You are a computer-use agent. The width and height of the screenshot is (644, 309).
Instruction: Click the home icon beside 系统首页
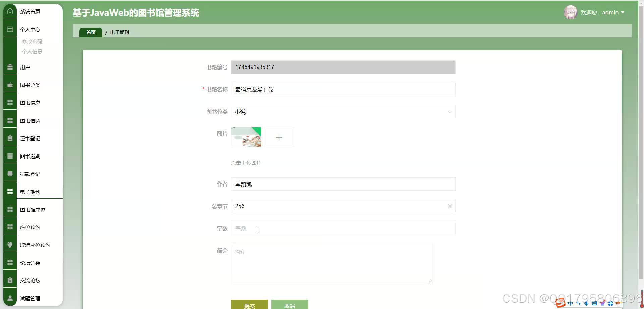tap(10, 11)
